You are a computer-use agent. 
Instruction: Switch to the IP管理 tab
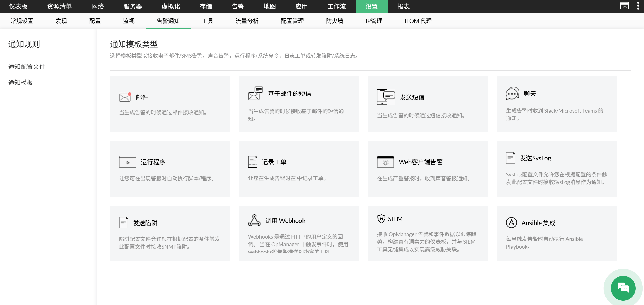(x=374, y=21)
